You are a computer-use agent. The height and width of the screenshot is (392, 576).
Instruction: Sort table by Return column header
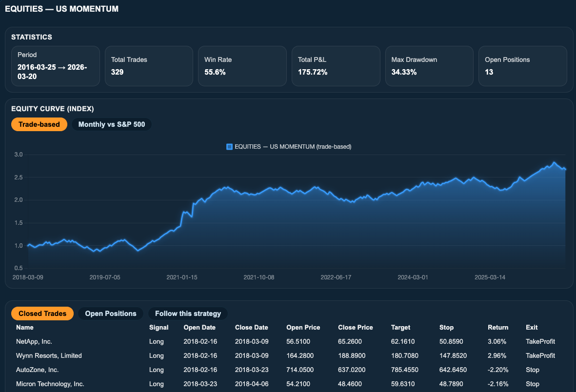[498, 327]
